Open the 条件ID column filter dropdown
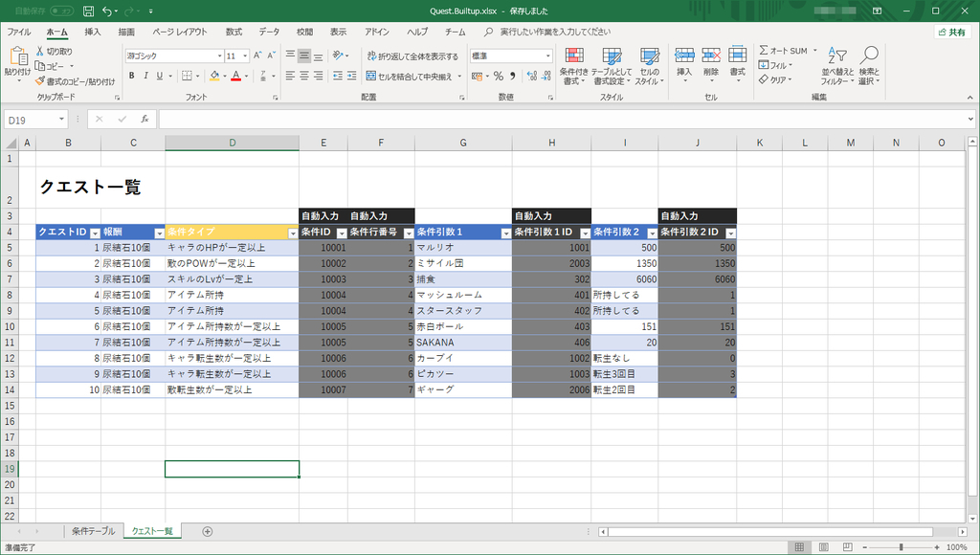This screenshot has height=555, width=980. (342, 233)
